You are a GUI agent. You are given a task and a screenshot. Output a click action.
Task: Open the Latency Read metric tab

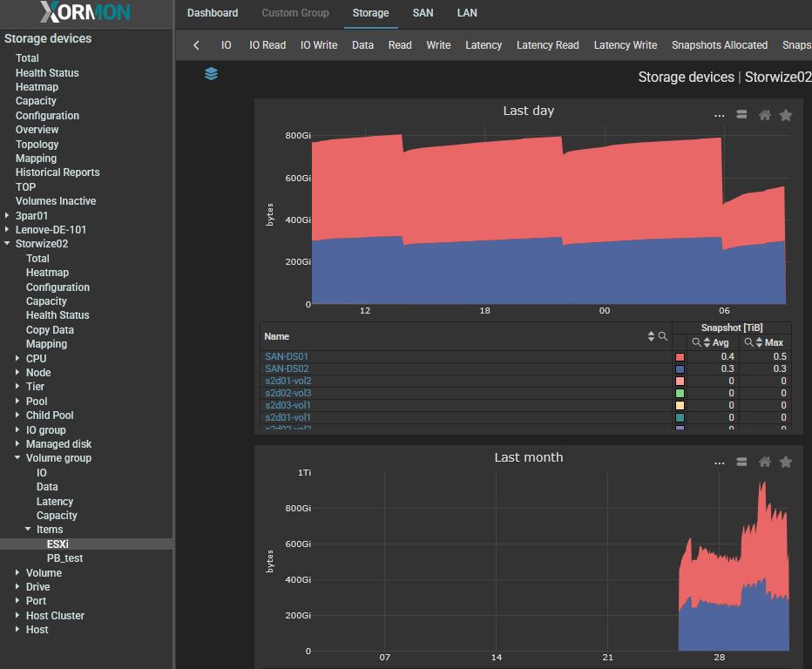547,45
